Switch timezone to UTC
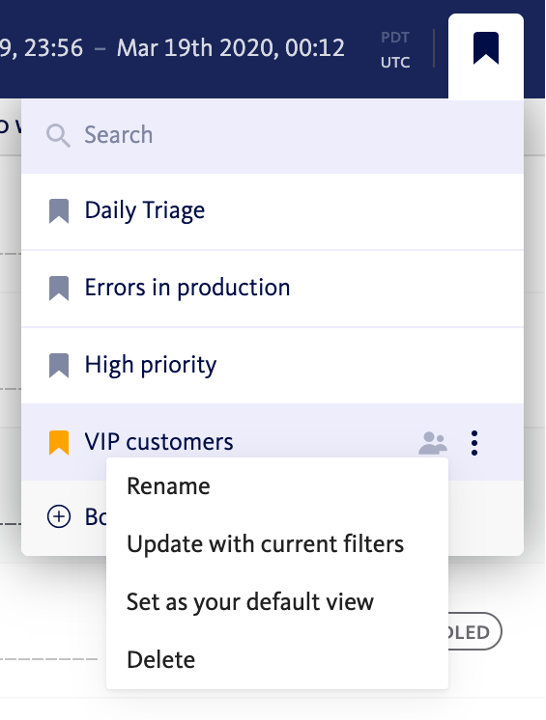This screenshot has width=546, height=720. [395, 62]
